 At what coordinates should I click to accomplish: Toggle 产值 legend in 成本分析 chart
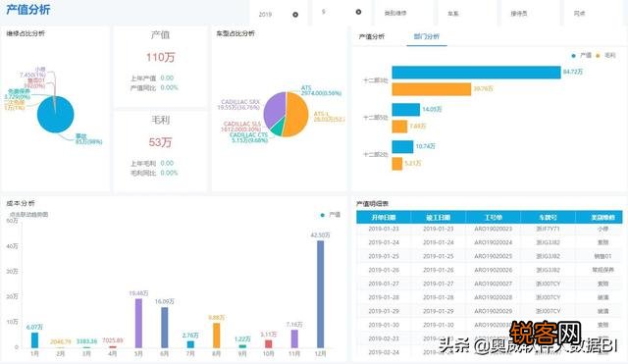[x=331, y=215]
